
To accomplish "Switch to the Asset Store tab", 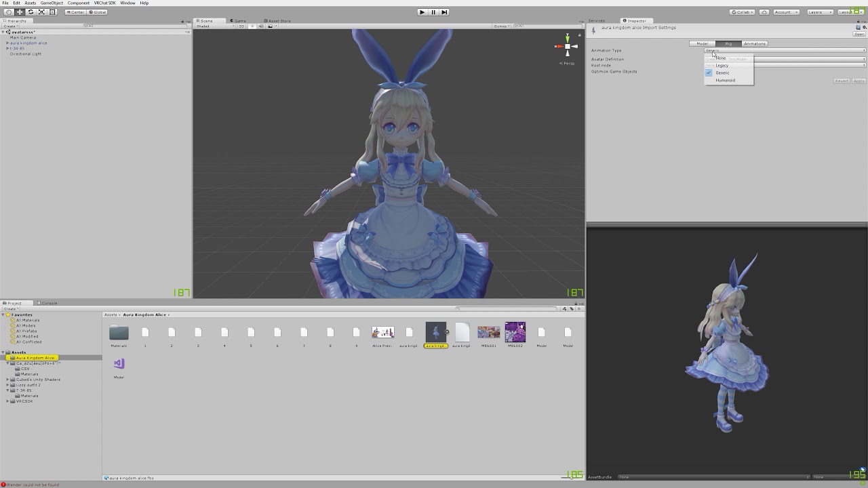I will click(277, 21).
